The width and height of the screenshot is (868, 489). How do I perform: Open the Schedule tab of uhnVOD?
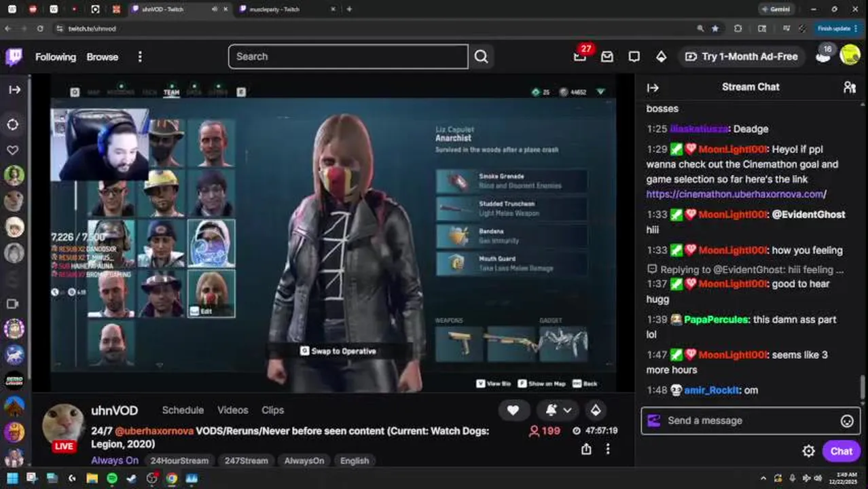pos(183,410)
